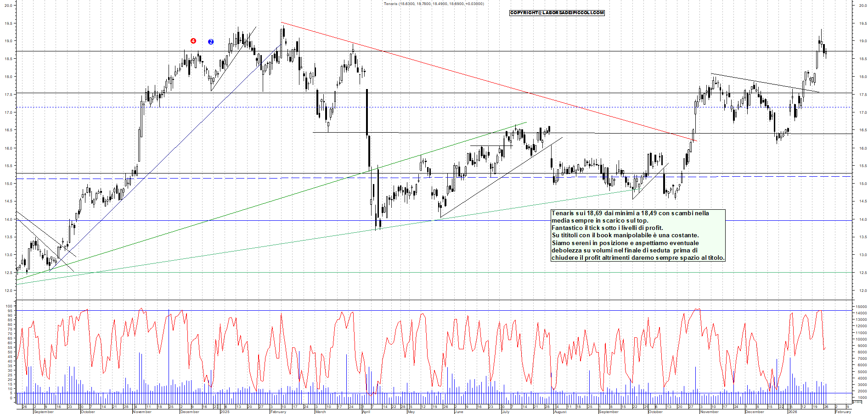Click the April label on the time axis
Viewport: 868px width, 414px height.
[366, 412]
